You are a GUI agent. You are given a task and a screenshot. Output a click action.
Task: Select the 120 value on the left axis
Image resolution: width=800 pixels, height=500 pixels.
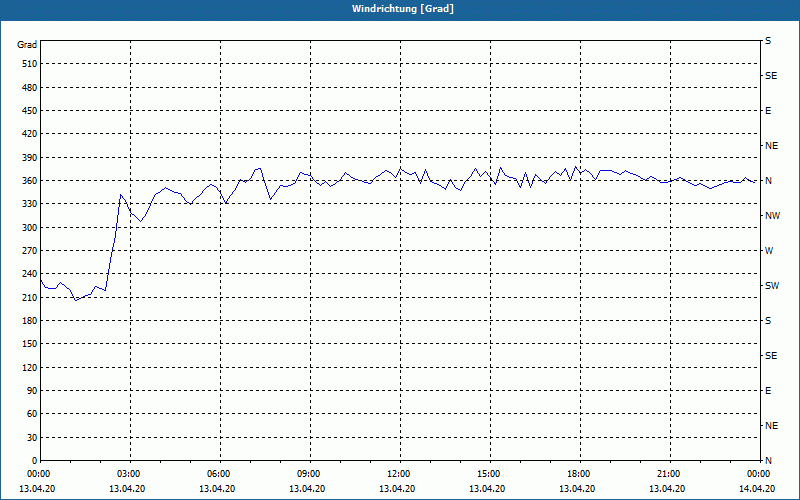(x=29, y=367)
